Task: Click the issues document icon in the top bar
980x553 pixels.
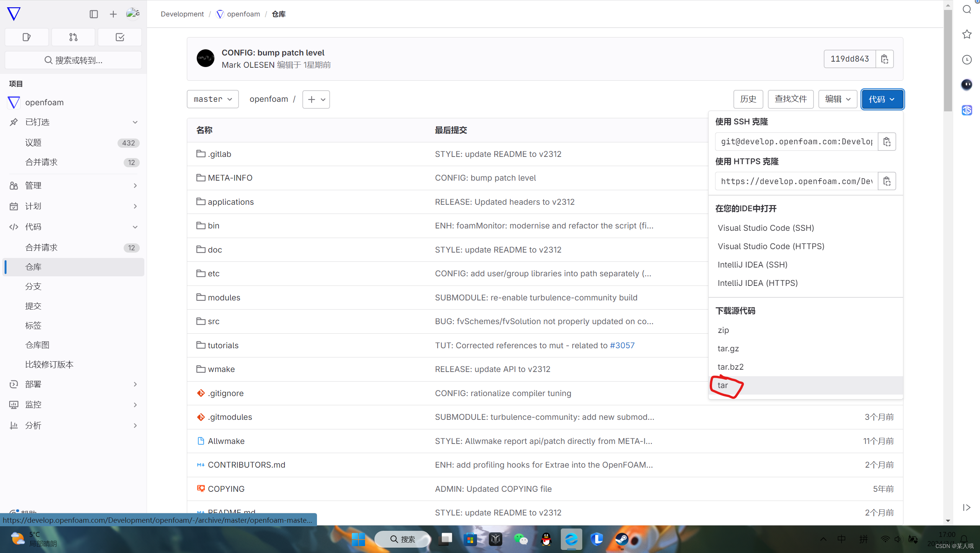Action: pyautogui.click(x=26, y=37)
